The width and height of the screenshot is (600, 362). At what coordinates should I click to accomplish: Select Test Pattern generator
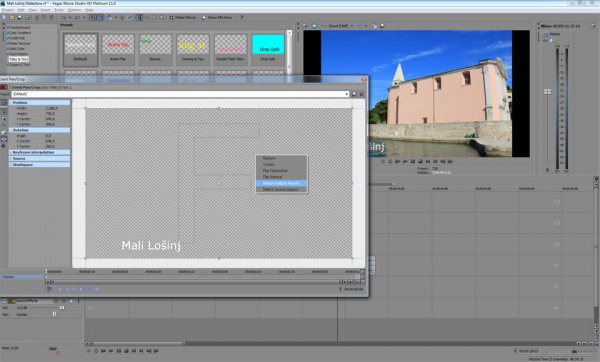[x=18, y=54]
